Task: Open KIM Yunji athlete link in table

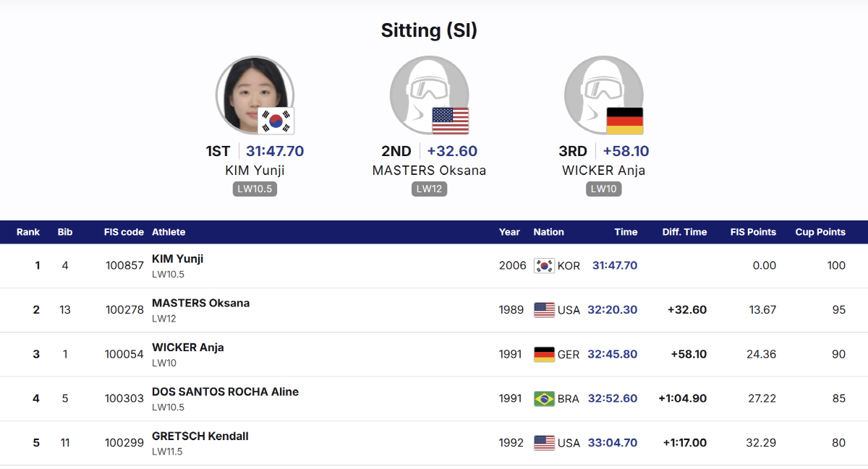Action: click(x=177, y=259)
